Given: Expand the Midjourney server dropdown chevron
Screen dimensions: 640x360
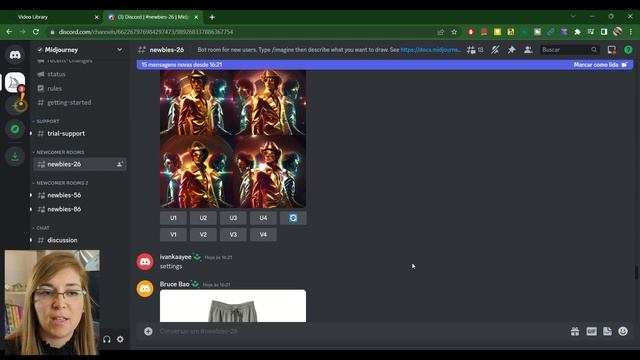Looking at the screenshot, I should pyautogui.click(x=120, y=50).
